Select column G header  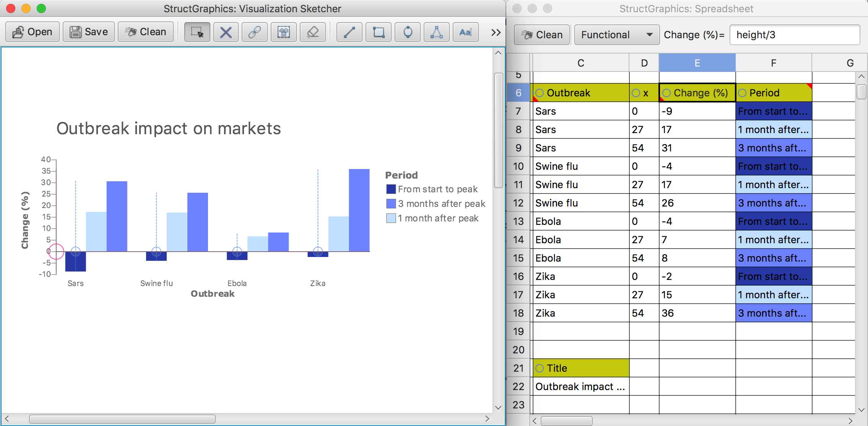(850, 63)
